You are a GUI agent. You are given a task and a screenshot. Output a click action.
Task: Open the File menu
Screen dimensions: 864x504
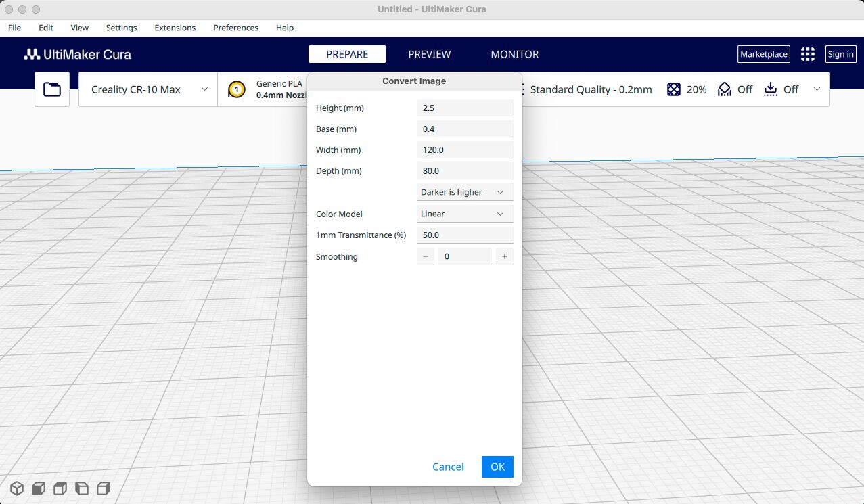[x=14, y=28]
